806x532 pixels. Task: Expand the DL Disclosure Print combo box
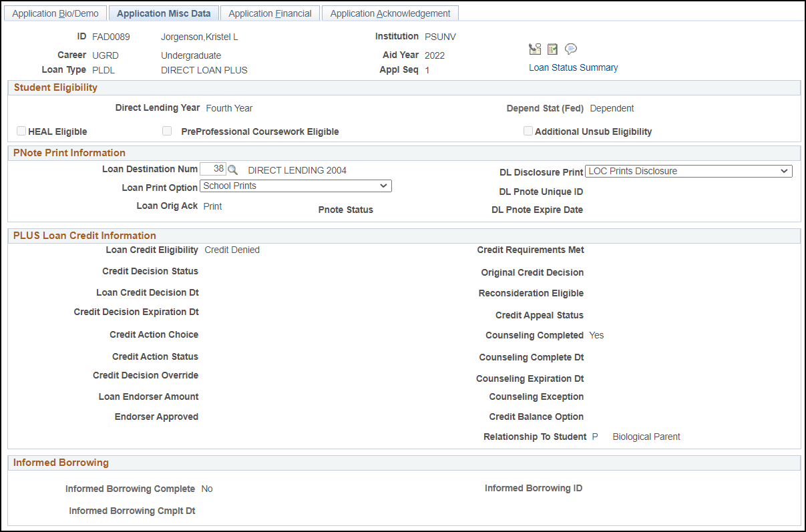[688, 171]
